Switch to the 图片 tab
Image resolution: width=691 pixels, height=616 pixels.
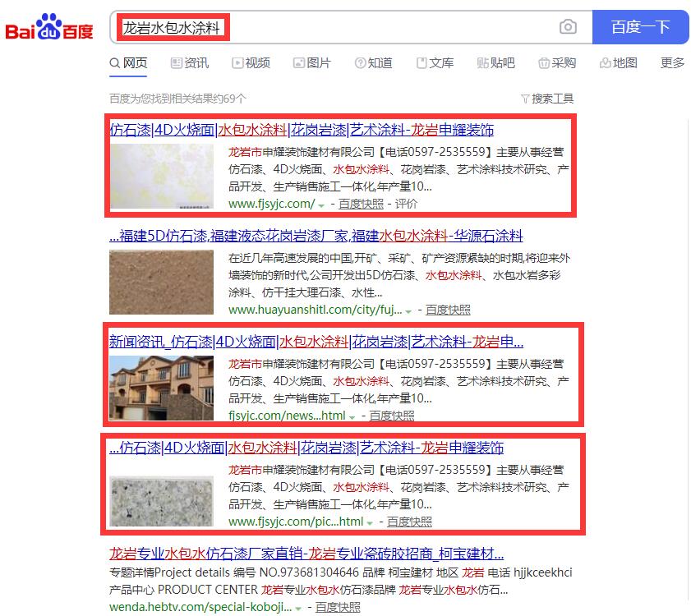pos(312,63)
